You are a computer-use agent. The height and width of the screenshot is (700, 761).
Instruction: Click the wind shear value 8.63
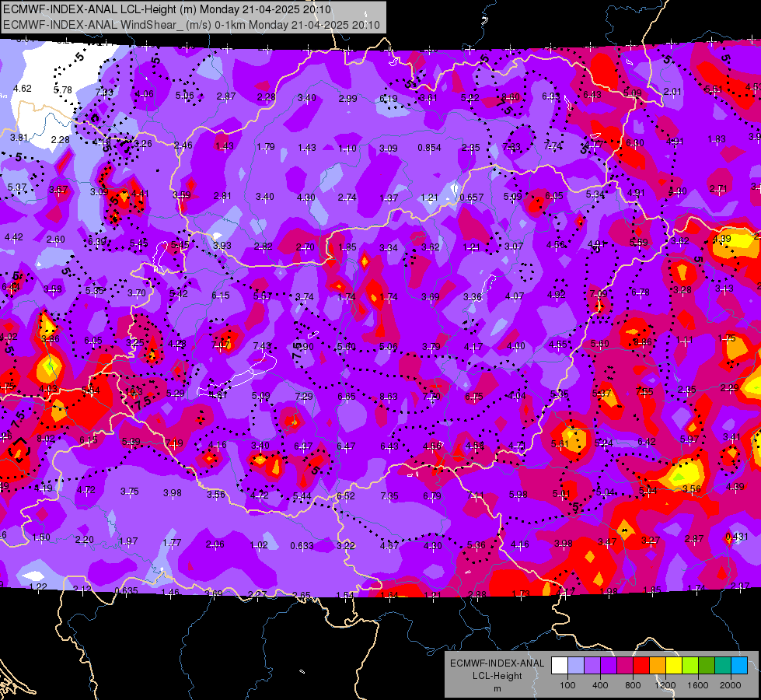[389, 397]
